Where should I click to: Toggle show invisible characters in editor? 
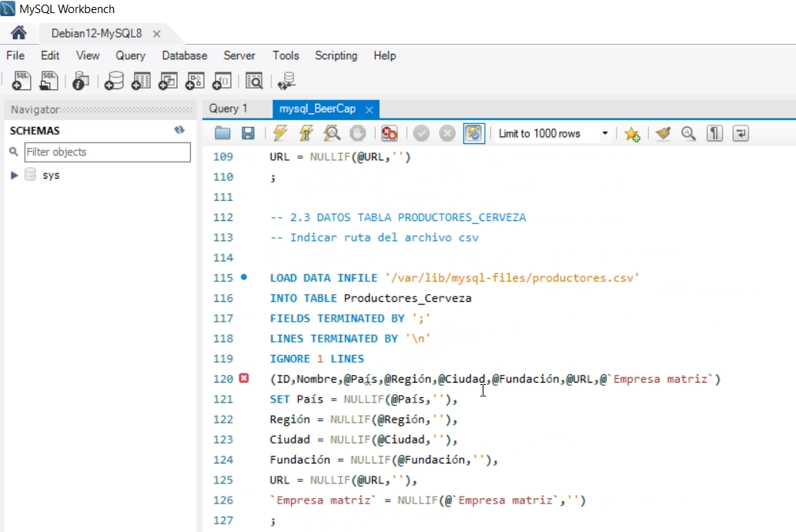coord(713,132)
